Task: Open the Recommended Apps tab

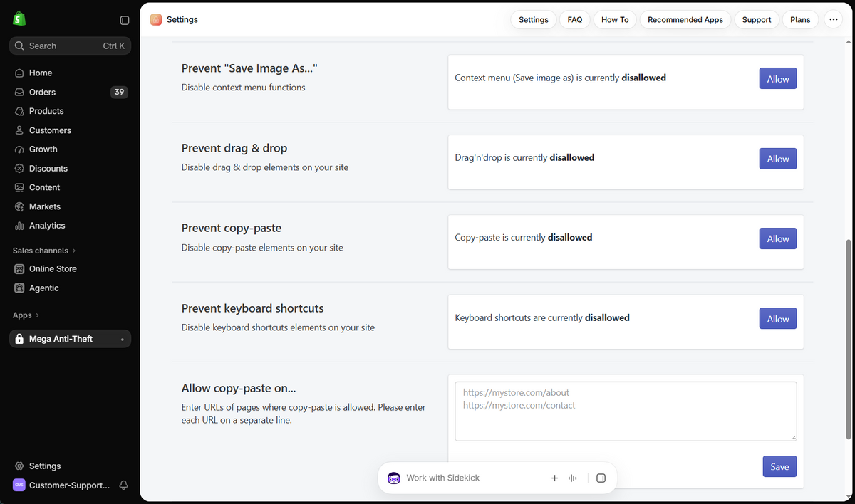Action: coord(685,20)
